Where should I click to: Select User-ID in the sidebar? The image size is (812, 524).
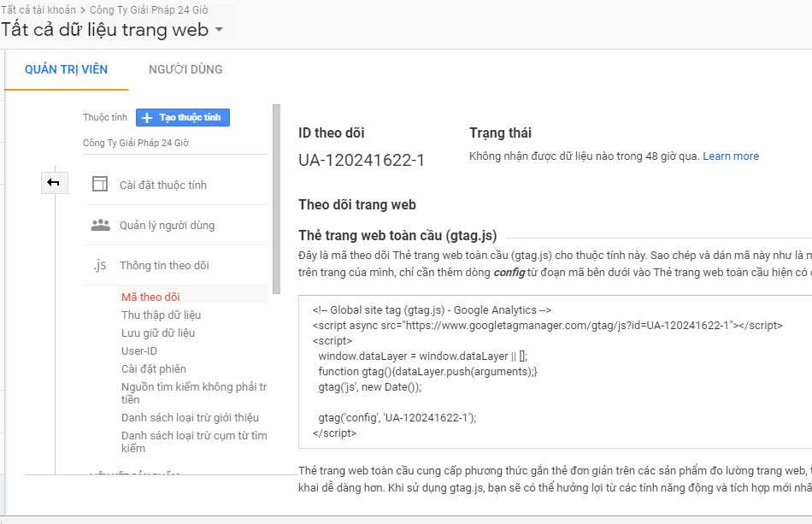click(138, 351)
